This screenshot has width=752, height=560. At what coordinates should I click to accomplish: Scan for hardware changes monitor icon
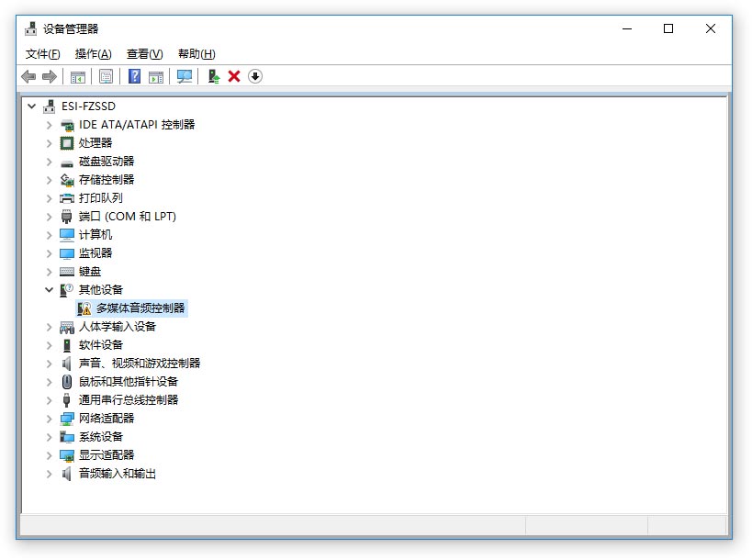pyautogui.click(x=185, y=76)
